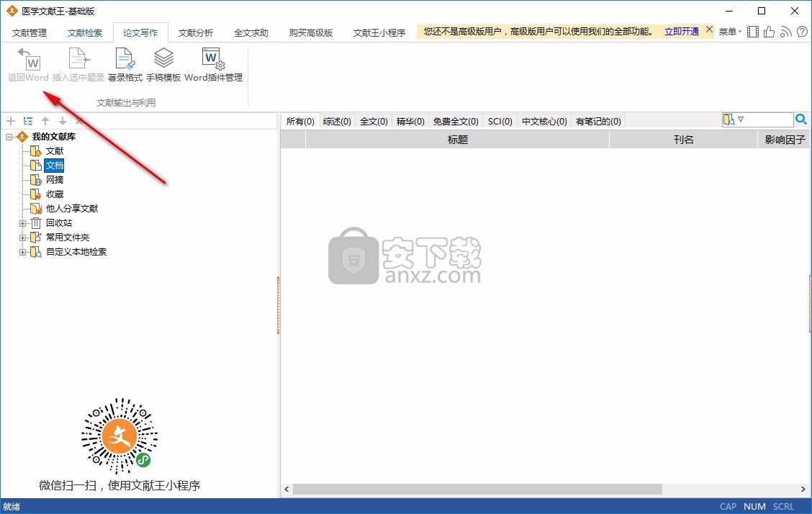Select 自定义本地检索 in the tree
This screenshot has height=514, width=812.
click(76, 252)
